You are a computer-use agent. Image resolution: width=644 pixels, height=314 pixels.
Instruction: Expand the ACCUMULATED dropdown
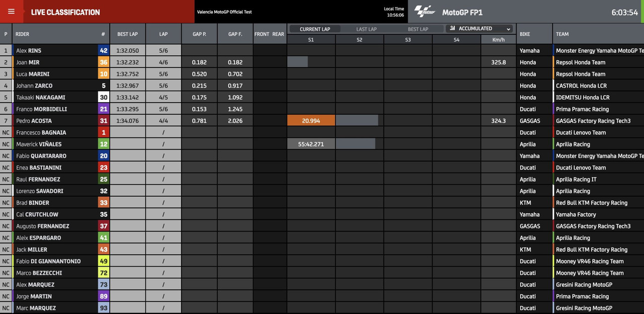479,29
